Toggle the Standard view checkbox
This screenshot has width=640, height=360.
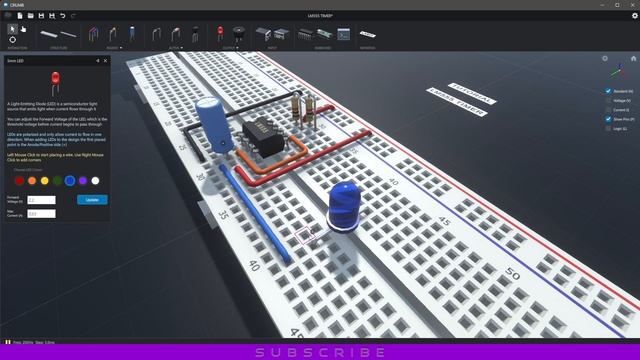(608, 91)
